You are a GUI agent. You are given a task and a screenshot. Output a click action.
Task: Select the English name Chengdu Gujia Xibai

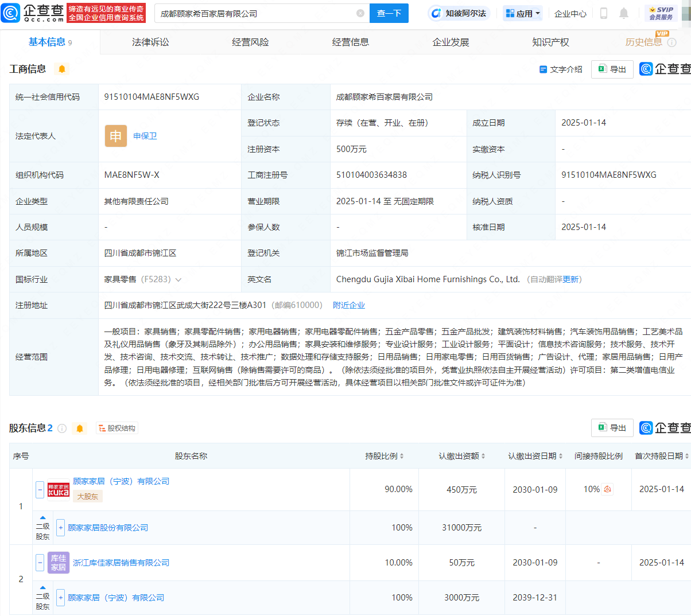pos(428,279)
